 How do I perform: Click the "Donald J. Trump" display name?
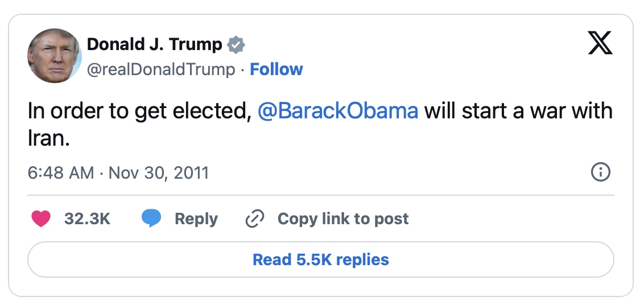click(x=154, y=44)
